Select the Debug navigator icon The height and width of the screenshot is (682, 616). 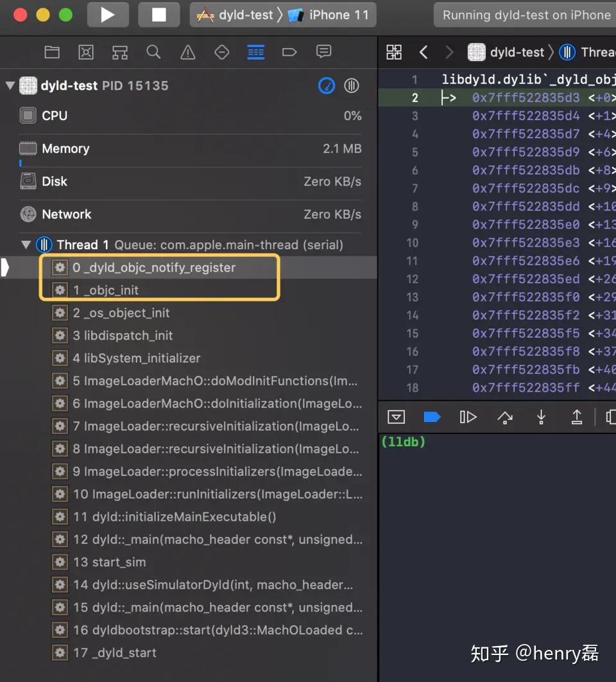[x=255, y=52]
